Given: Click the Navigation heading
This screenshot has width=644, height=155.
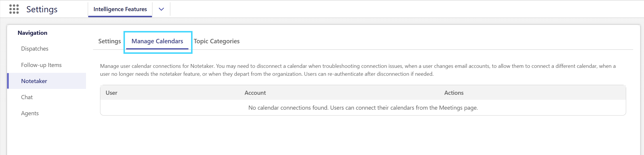Looking at the screenshot, I should [32, 33].
